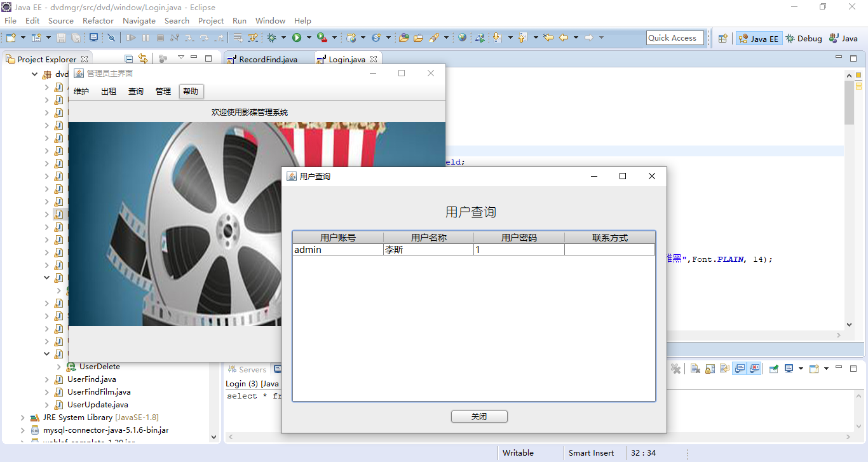This screenshot has height=462, width=868.
Task: Switch to Java EE perspective
Action: [758, 39]
